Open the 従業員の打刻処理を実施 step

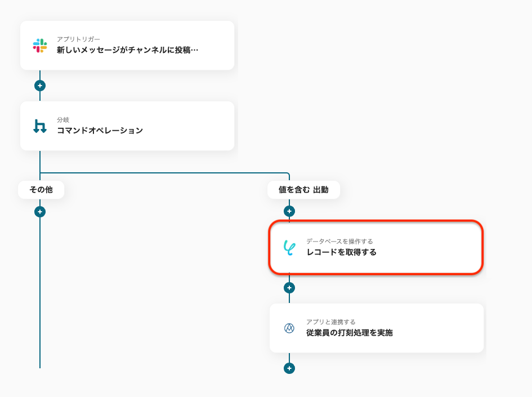[x=377, y=328]
